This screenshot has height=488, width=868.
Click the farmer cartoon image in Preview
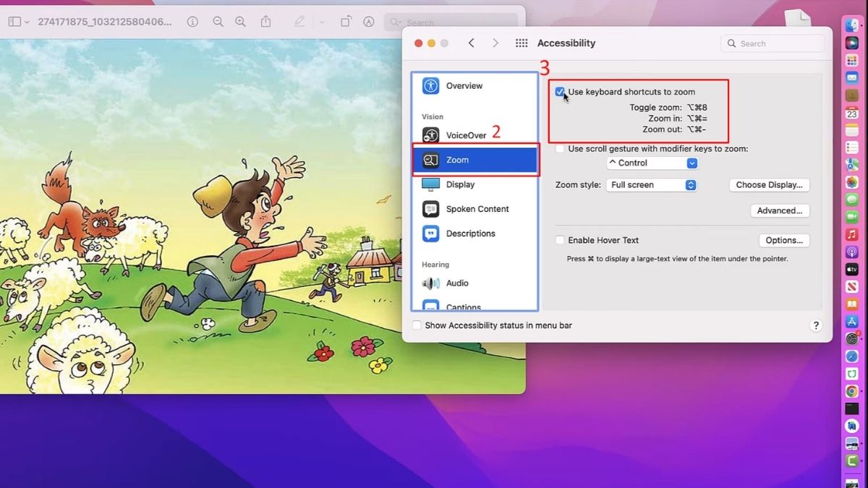pyautogui.click(x=263, y=215)
